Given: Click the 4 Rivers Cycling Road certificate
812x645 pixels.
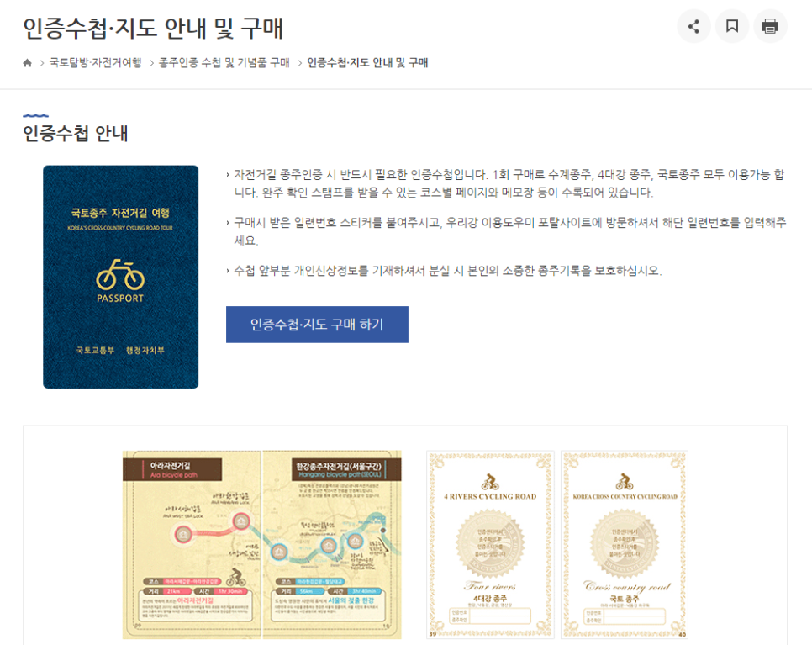Looking at the screenshot, I should (x=490, y=544).
